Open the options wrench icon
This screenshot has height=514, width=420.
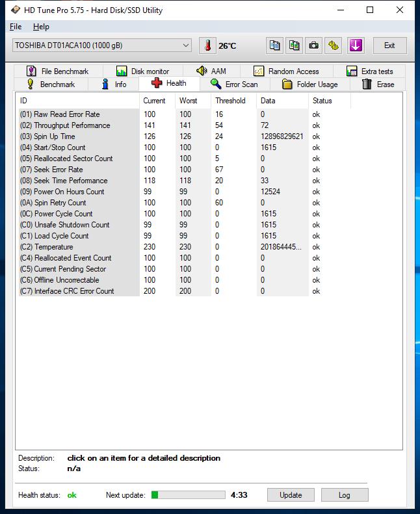(334, 45)
